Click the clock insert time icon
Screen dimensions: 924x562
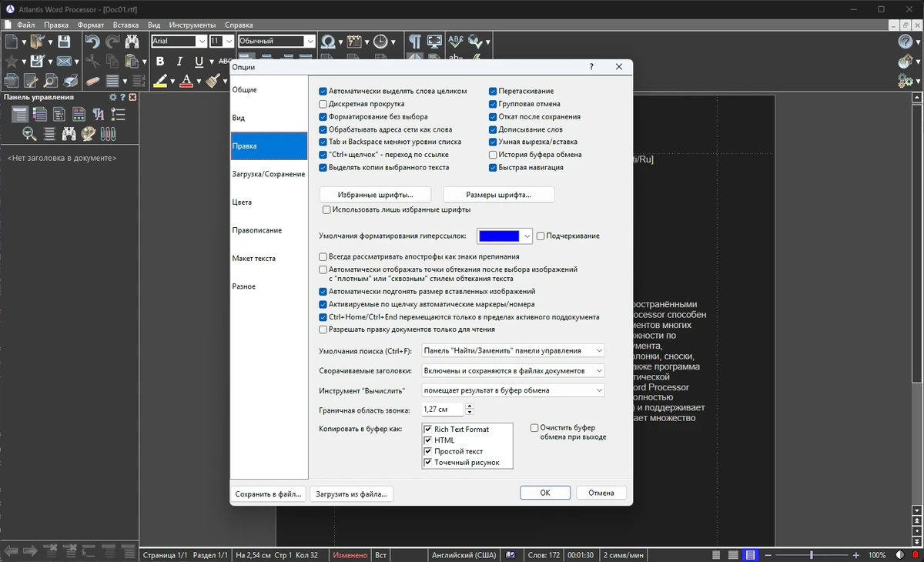coord(380,42)
